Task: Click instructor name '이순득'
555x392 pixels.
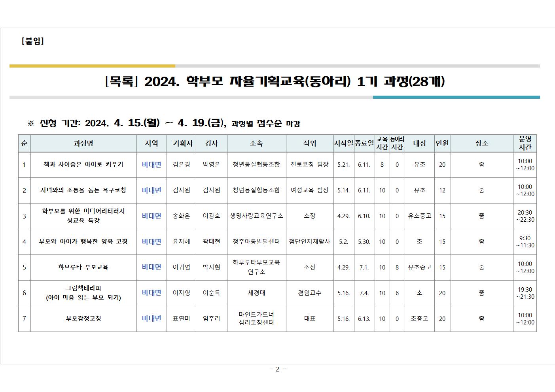Action: pyautogui.click(x=212, y=293)
